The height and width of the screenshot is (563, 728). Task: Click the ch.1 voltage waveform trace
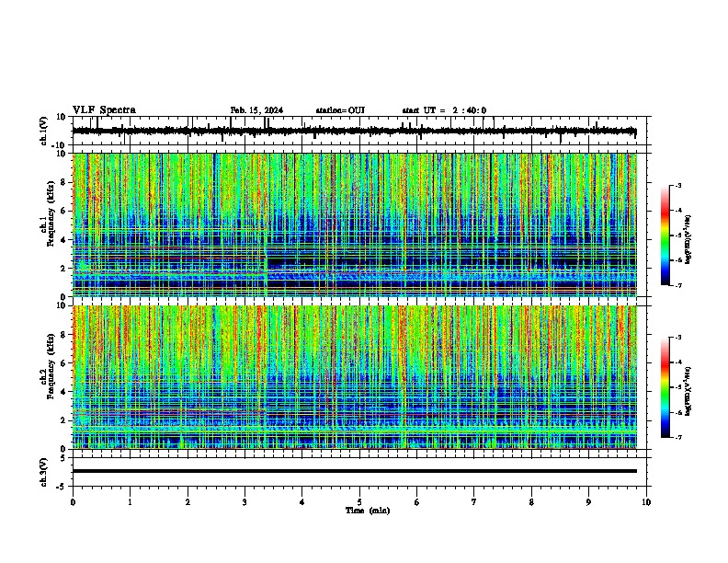(354, 131)
